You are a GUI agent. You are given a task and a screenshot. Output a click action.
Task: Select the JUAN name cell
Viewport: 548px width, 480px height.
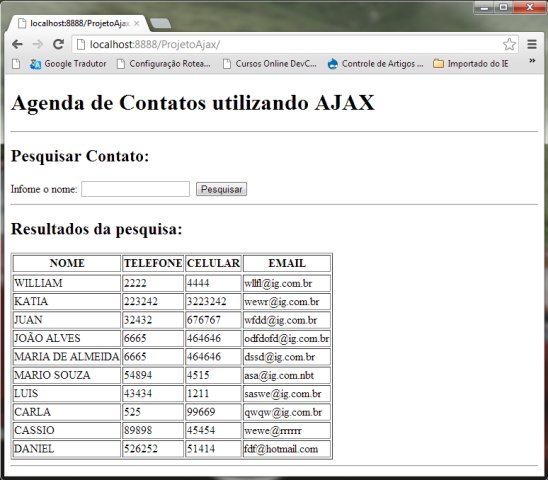(x=67, y=320)
